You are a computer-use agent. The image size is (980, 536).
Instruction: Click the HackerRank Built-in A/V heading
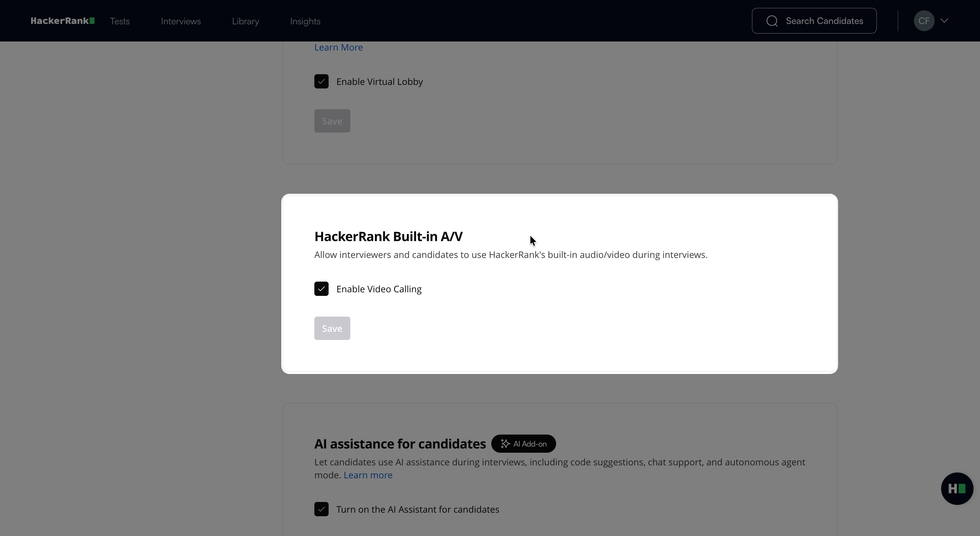(389, 236)
